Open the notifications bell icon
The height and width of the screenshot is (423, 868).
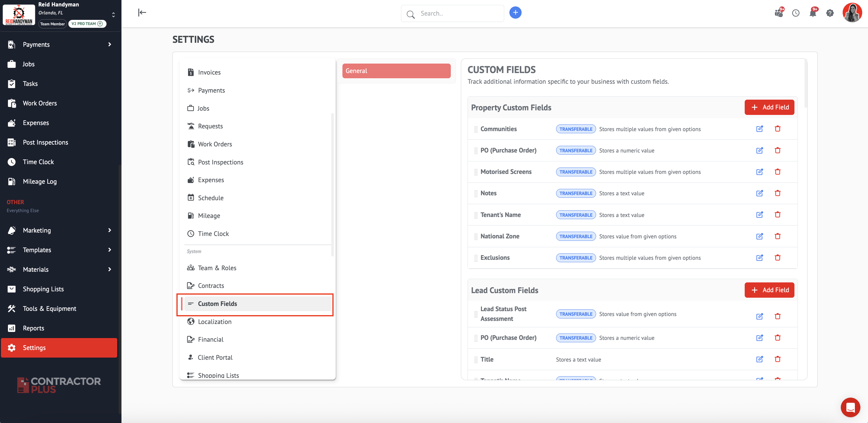point(812,13)
